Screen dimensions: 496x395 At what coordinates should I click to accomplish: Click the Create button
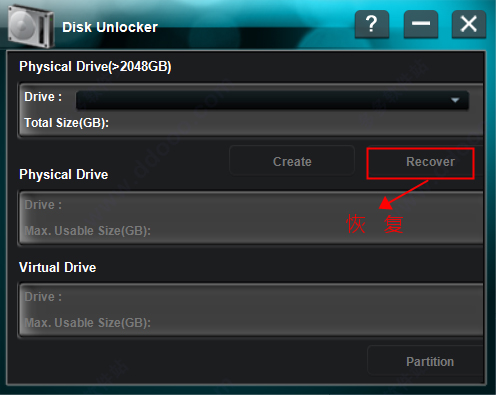pos(292,162)
